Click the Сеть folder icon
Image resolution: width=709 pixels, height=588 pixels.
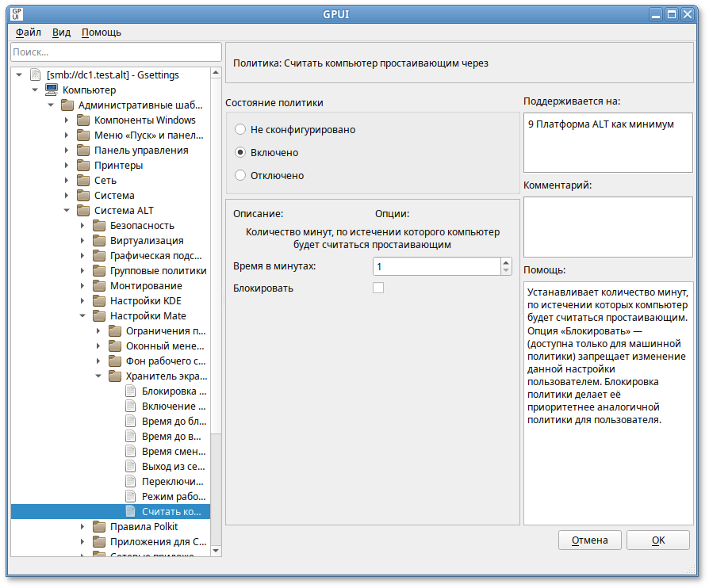[82, 180]
